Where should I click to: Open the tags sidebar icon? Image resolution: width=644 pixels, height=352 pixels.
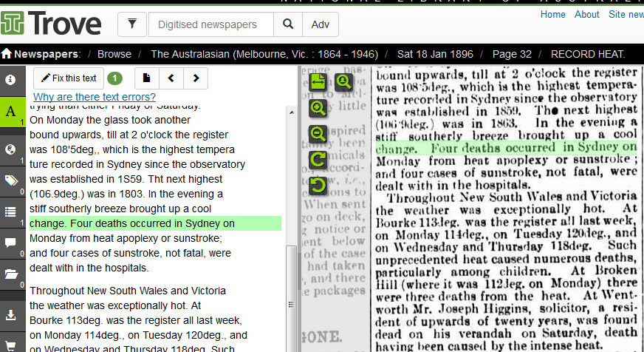pyautogui.click(x=11, y=180)
